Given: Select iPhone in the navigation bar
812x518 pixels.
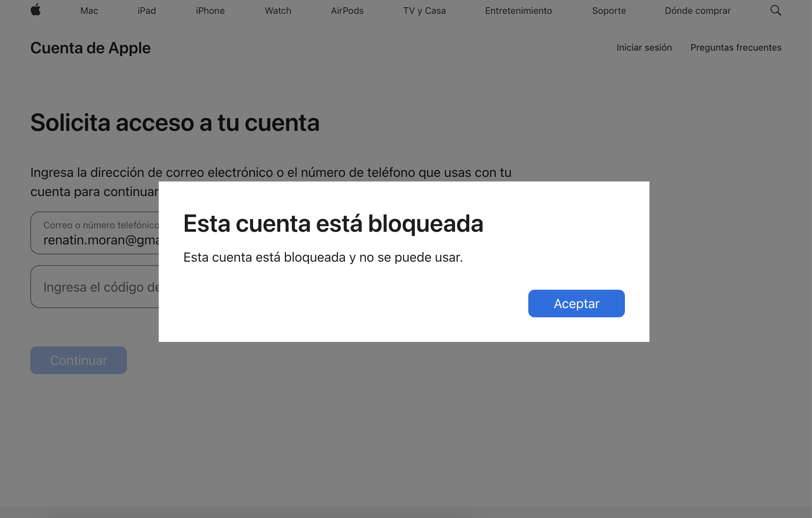Looking at the screenshot, I should pyautogui.click(x=210, y=11).
